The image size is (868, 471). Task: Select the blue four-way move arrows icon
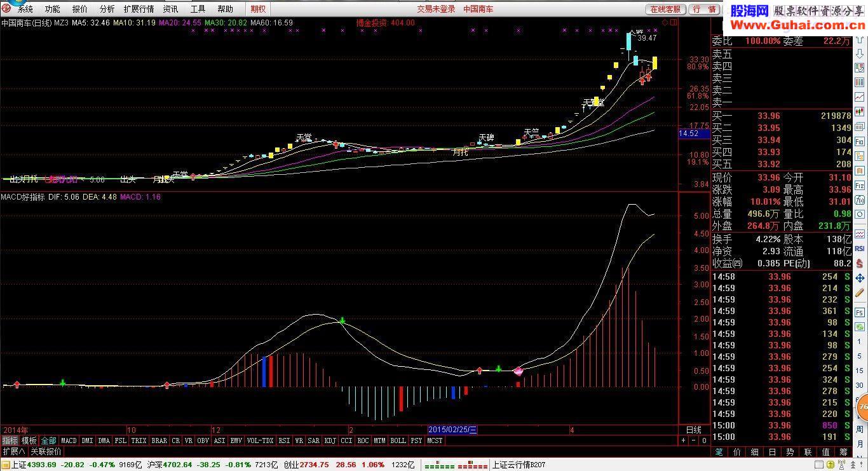pos(860,278)
